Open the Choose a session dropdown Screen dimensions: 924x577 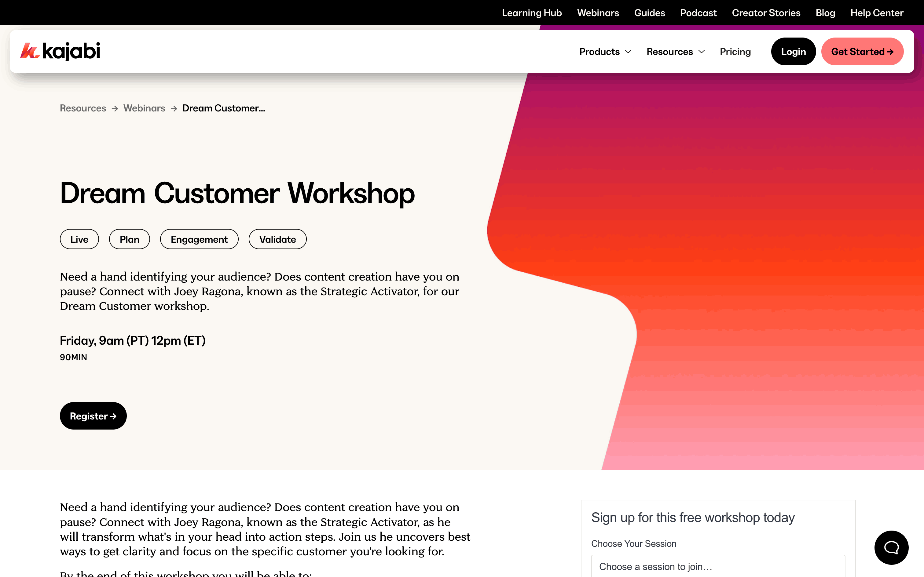tap(718, 566)
